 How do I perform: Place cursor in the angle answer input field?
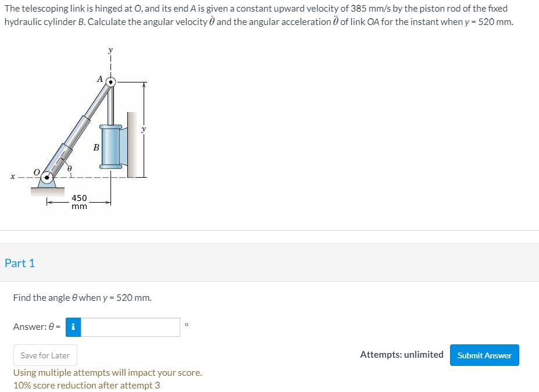(x=131, y=327)
